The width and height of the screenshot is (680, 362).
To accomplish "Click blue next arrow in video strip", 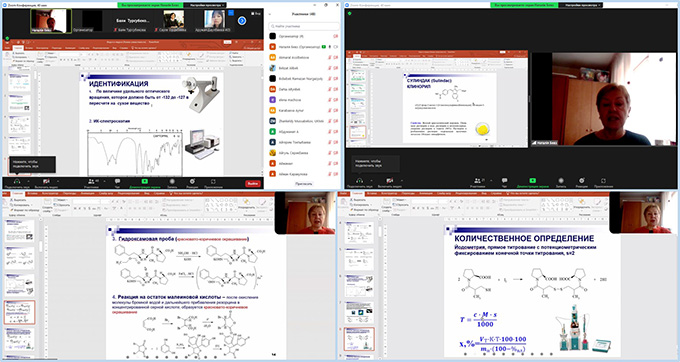I will 242,20.
